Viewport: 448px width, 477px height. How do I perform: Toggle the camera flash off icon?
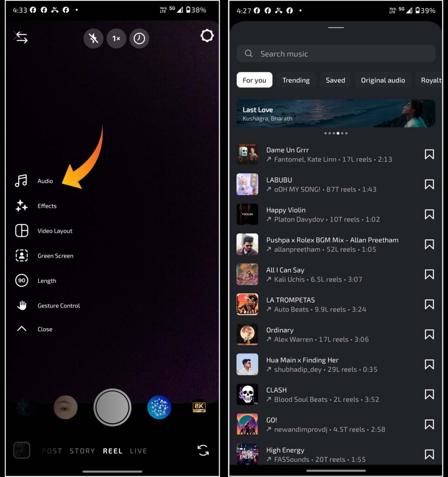93,38
